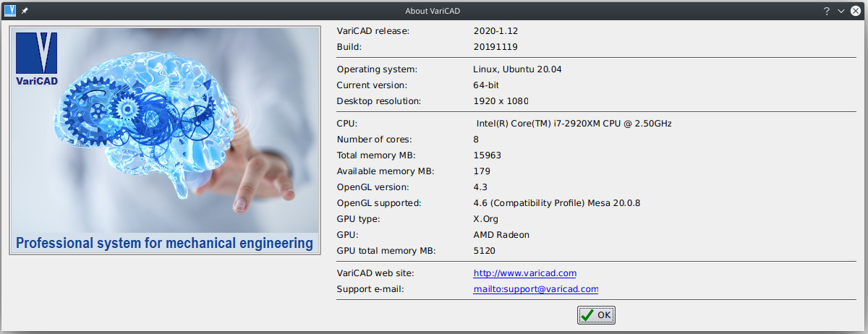The image size is (868, 334).
Task: Click the Mesa 20.0.8 compatibility profile text
Action: (556, 203)
